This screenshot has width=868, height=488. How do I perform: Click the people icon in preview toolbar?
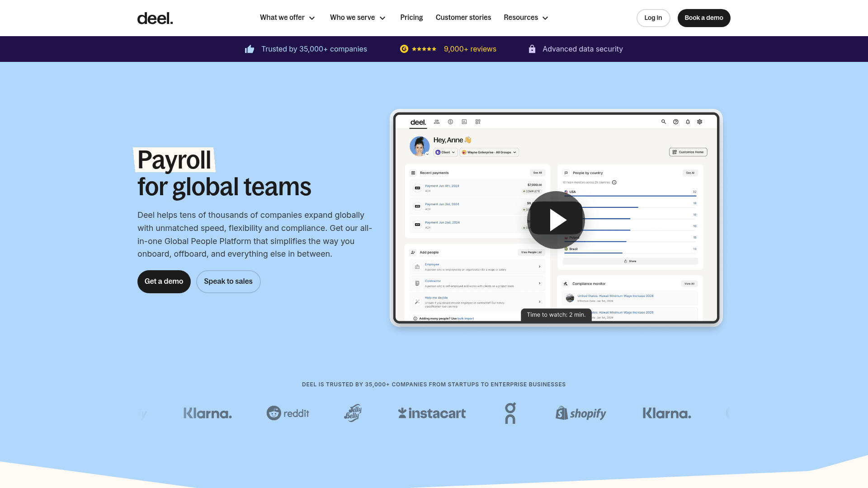[x=437, y=122]
